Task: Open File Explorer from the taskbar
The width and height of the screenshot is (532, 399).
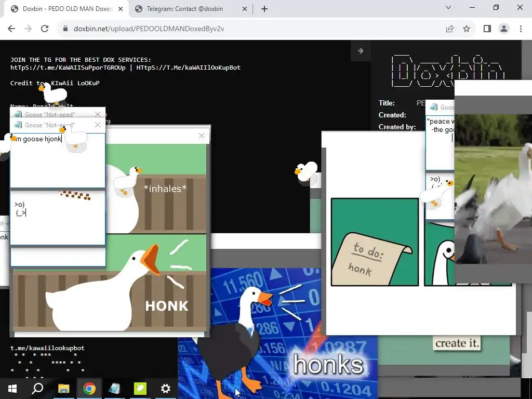Action: click(x=63, y=389)
